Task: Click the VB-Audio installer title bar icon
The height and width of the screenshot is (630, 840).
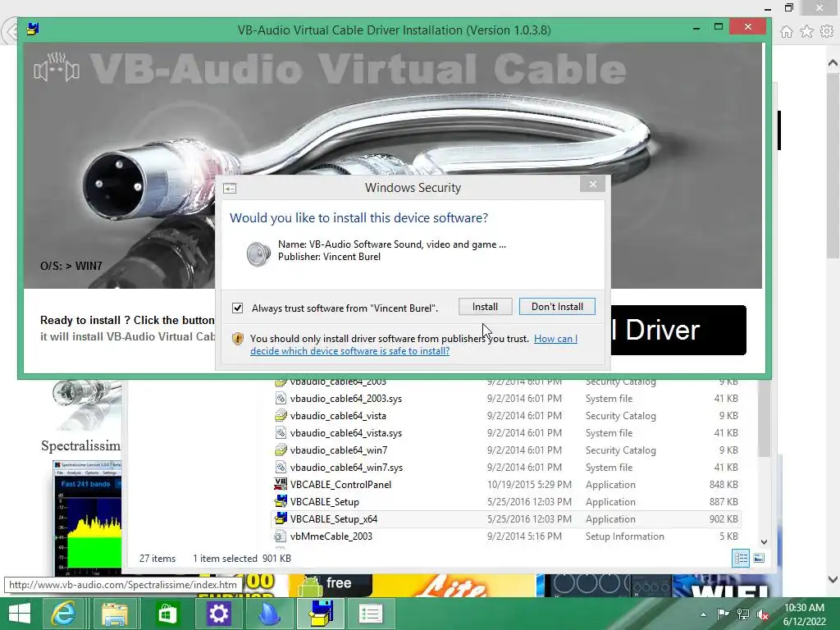Action: click(x=33, y=30)
